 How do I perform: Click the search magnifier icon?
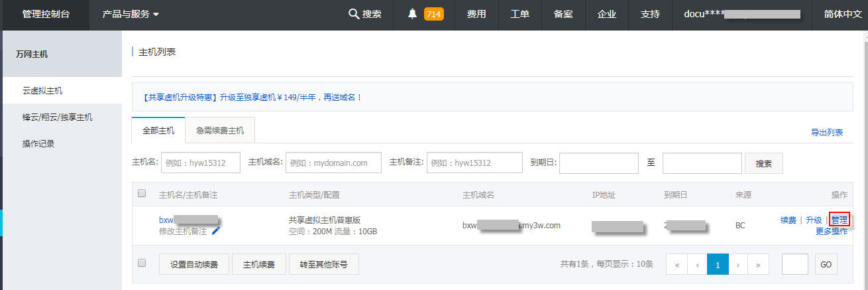354,14
